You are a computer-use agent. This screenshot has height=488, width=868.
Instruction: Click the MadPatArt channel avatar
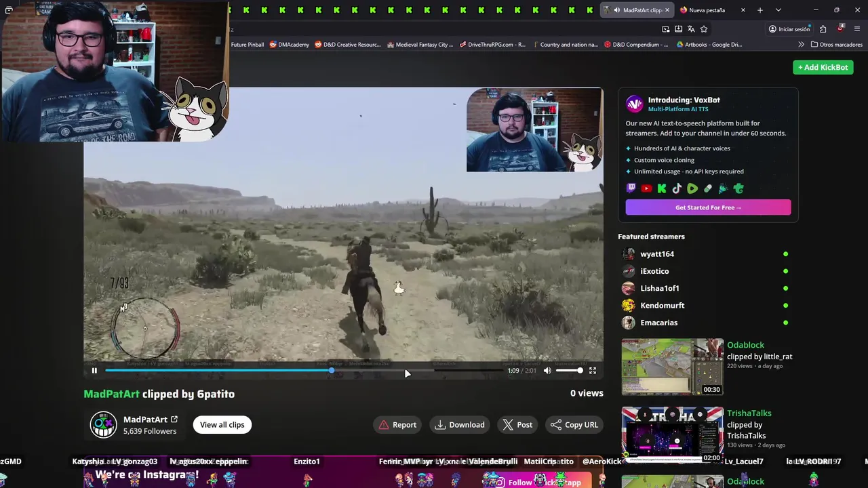pos(103,425)
